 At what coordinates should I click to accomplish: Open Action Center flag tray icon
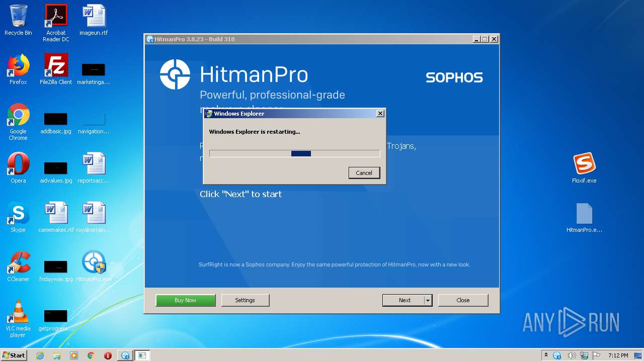pyautogui.click(x=596, y=355)
